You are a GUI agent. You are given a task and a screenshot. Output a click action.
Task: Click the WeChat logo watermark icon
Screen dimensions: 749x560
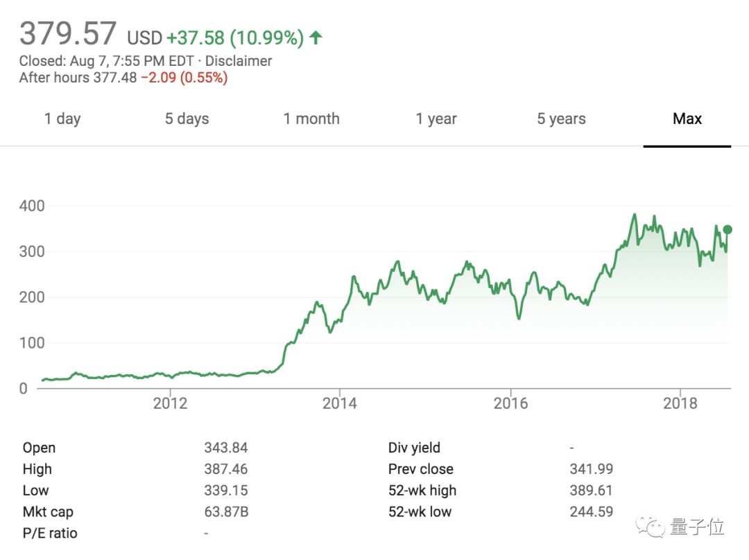click(x=650, y=527)
